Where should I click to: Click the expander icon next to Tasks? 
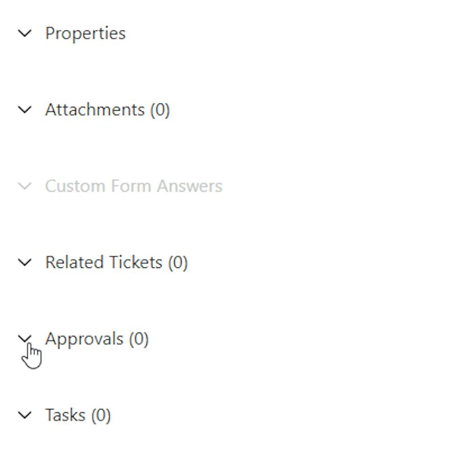tap(26, 415)
